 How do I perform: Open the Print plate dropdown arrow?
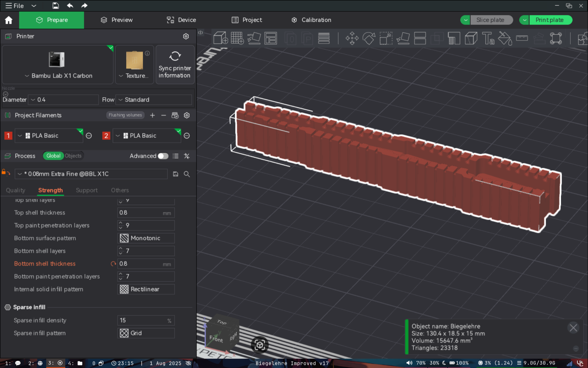tap(525, 20)
